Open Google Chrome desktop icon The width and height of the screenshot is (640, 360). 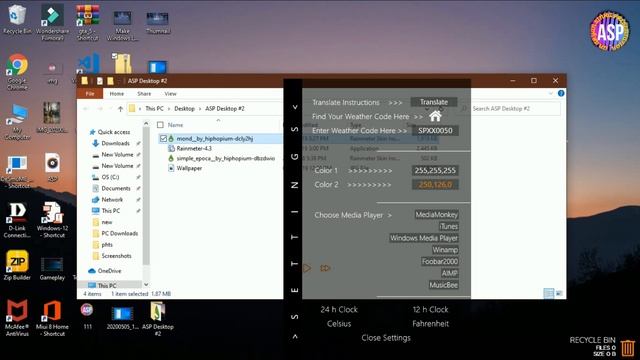17,72
